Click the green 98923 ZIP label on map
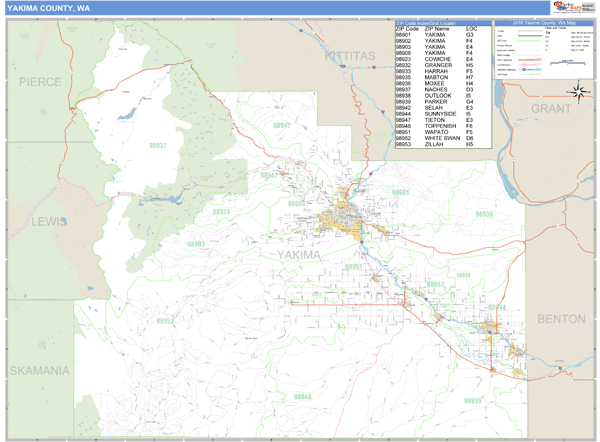Screen dimensions: 600x442 221,212
